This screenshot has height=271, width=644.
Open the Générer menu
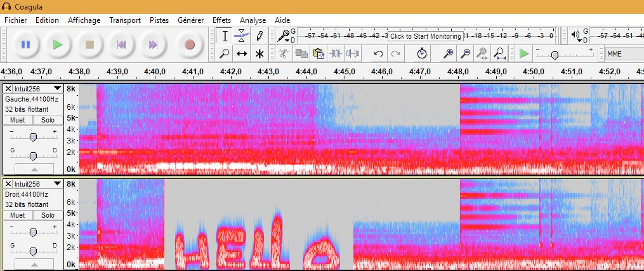[190, 20]
